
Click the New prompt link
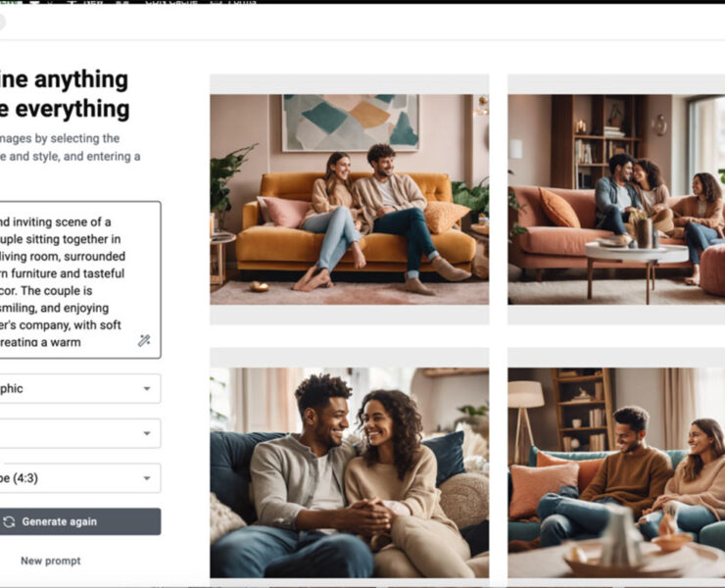click(x=51, y=562)
